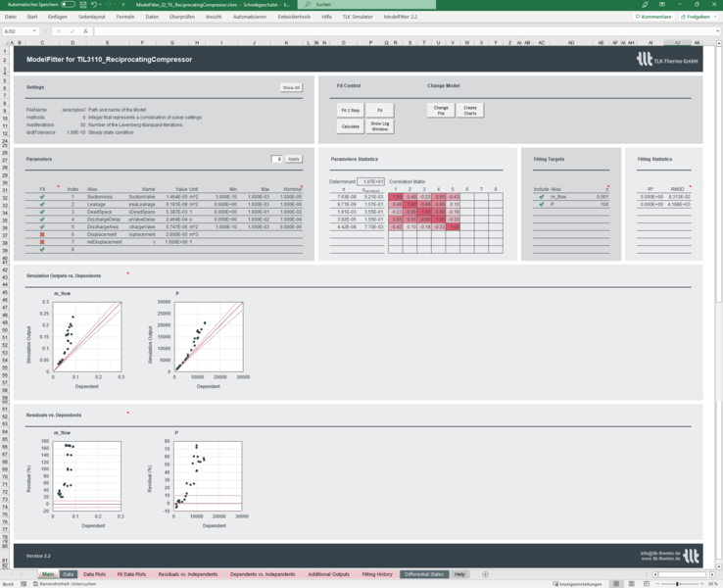This screenshot has height=588, width=723.
Task: Open the Entwicklertools ribbon tab
Action: (294, 17)
